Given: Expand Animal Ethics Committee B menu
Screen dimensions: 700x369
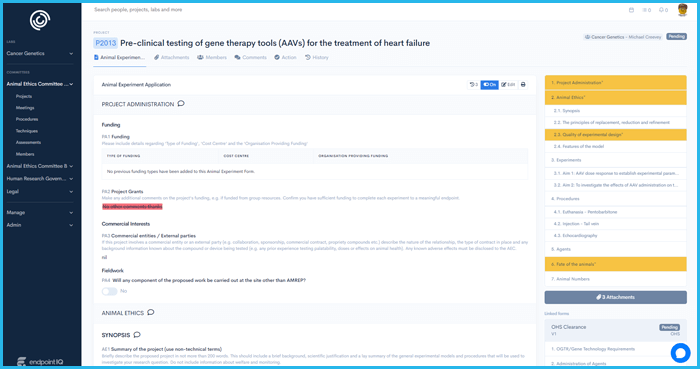Looking at the screenshot, I should [40, 166].
